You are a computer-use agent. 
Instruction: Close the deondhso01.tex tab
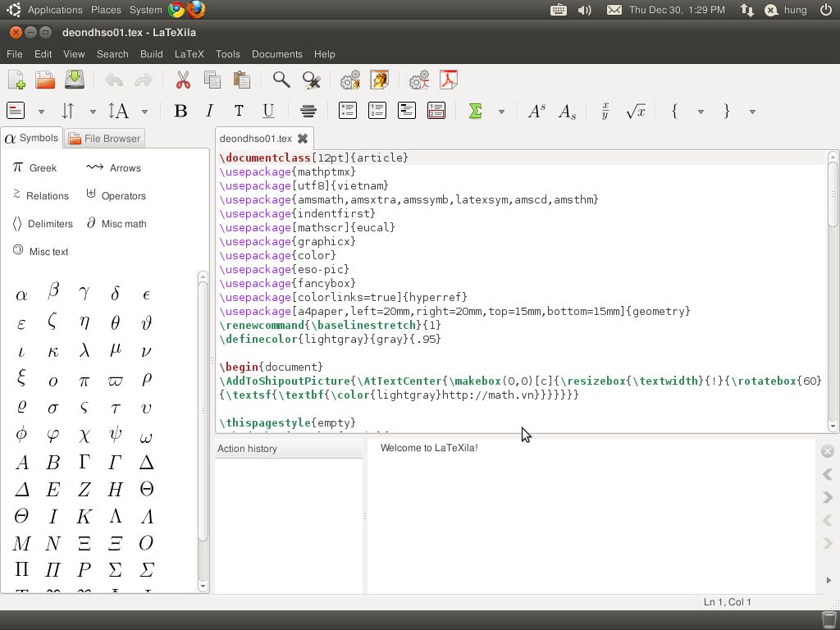[303, 138]
